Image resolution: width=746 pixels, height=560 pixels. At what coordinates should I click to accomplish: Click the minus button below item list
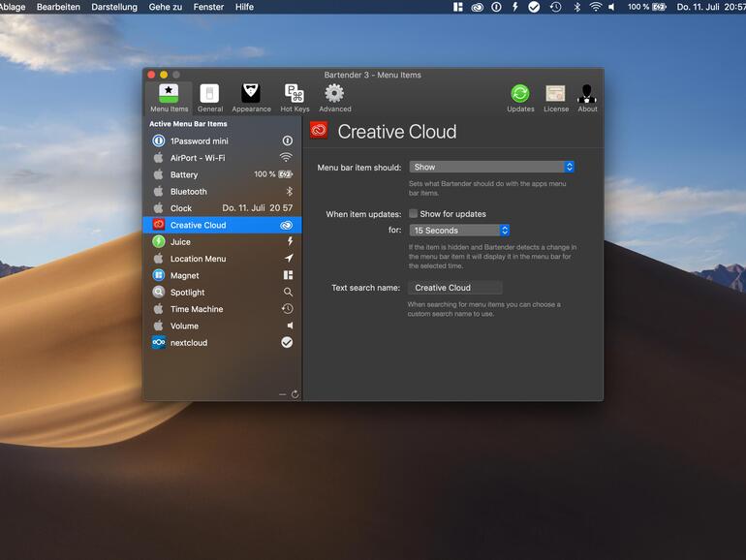(283, 394)
